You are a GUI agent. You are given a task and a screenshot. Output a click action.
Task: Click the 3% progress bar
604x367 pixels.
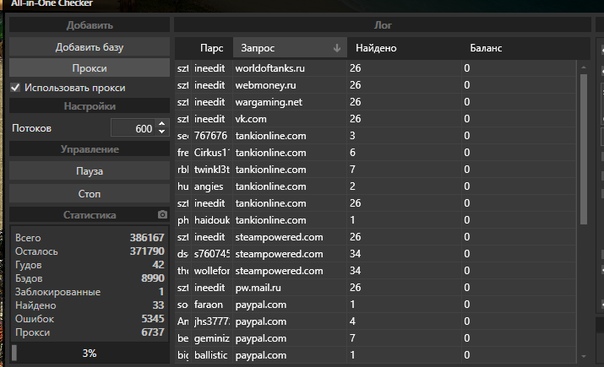[89, 353]
